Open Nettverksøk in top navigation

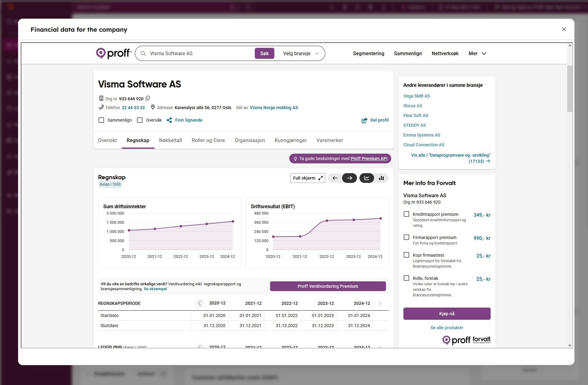pos(445,53)
